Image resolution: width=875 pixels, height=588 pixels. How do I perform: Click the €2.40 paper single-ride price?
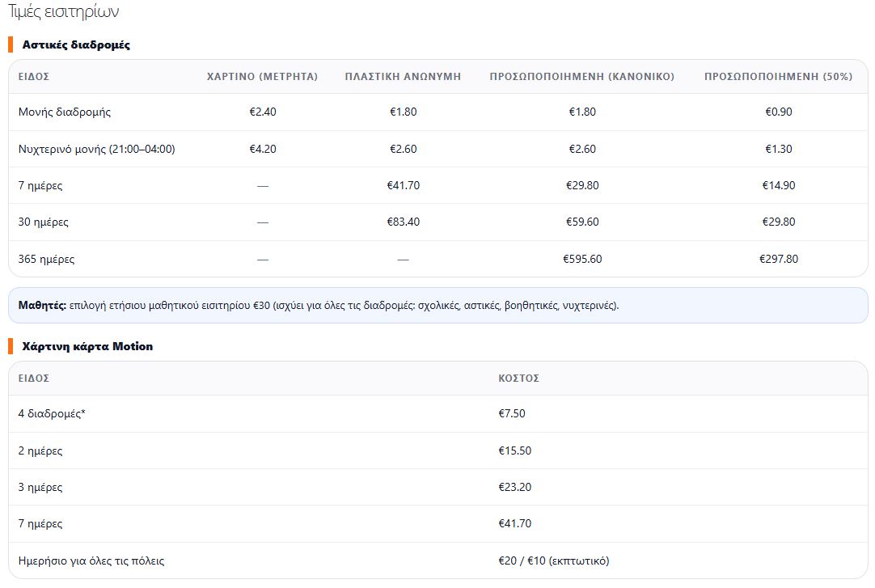[x=262, y=112]
